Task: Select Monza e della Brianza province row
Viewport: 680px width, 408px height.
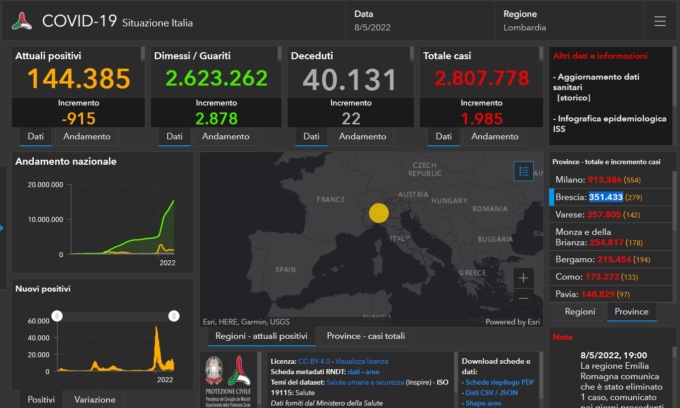Action: [x=611, y=237]
